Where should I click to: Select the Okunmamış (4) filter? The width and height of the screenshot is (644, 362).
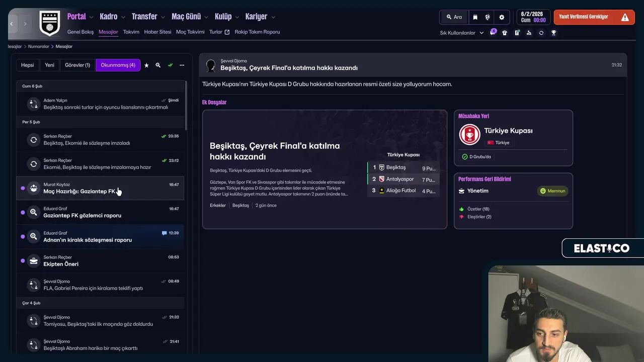(118, 65)
